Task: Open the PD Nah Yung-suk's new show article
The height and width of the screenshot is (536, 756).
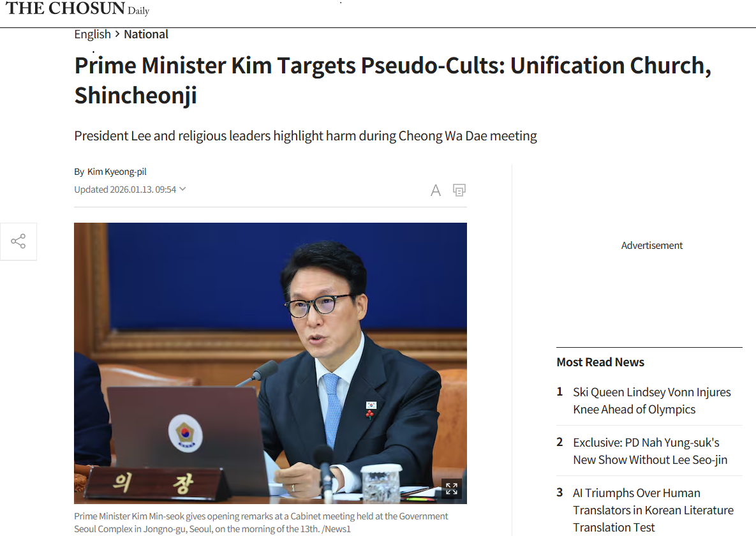Action: [x=650, y=451]
